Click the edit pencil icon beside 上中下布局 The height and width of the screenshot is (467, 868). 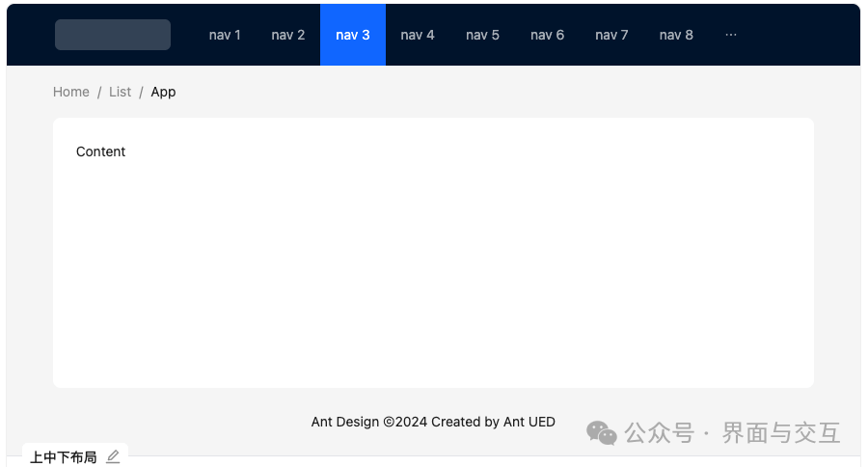pyautogui.click(x=113, y=457)
